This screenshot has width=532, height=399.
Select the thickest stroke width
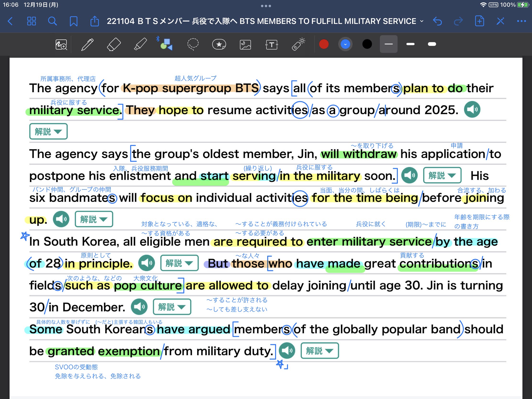[x=432, y=44]
